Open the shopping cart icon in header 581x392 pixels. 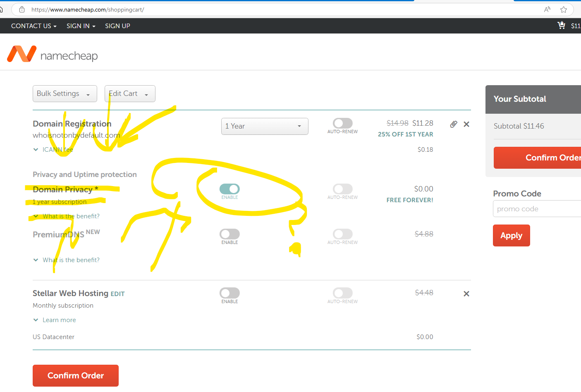tap(561, 26)
